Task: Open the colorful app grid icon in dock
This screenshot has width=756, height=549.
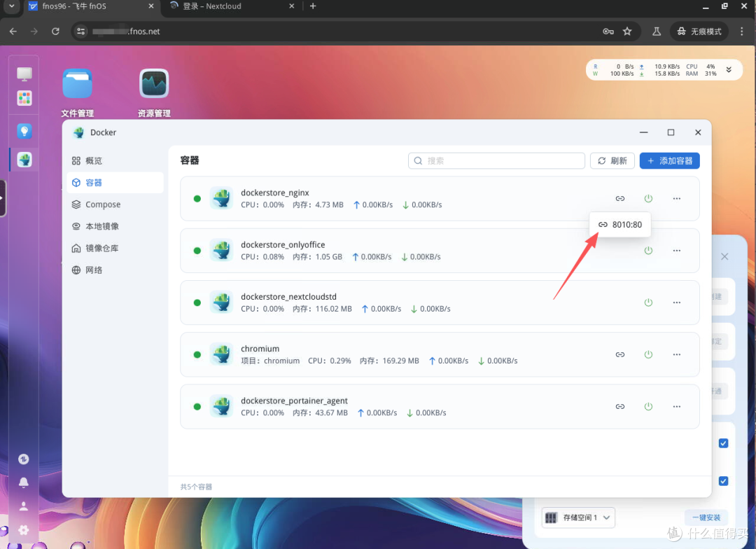Action: [24, 98]
